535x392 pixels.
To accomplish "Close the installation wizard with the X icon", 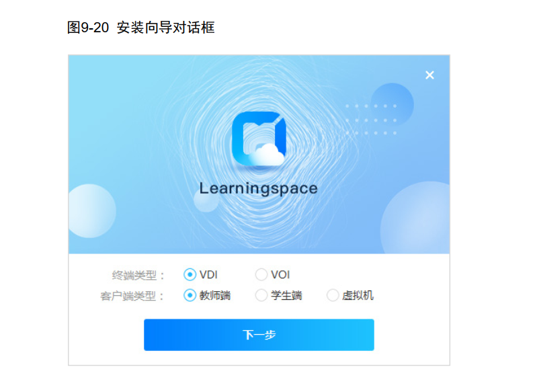I will 429,75.
